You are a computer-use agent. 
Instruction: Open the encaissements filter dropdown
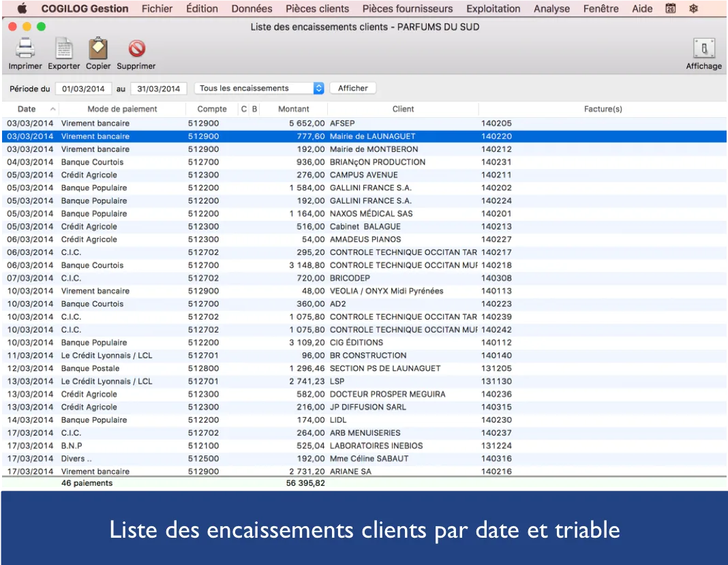pos(259,88)
